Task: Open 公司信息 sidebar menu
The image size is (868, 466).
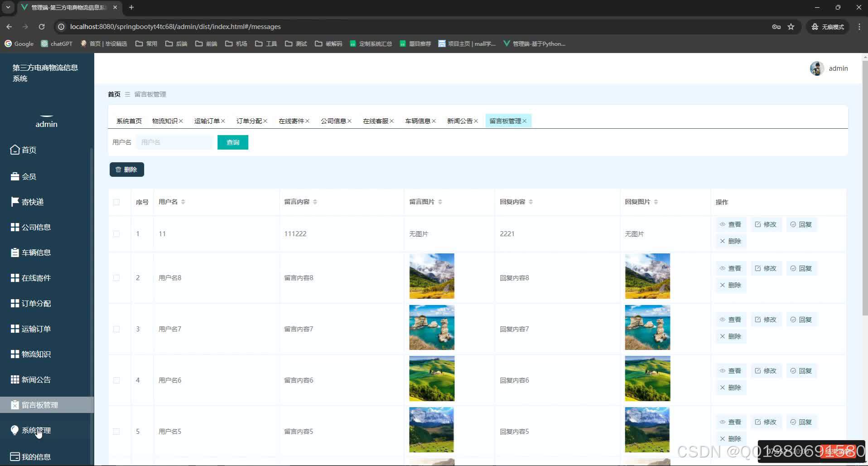Action: 31,227
